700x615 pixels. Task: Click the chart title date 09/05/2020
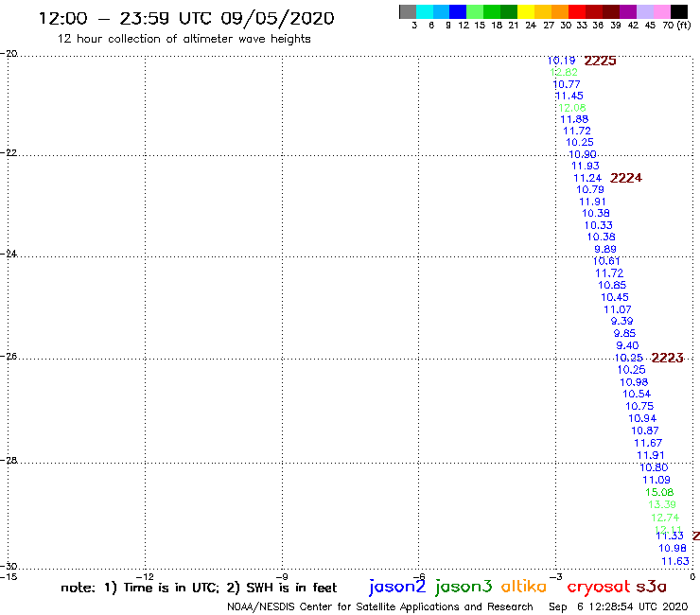click(x=277, y=18)
